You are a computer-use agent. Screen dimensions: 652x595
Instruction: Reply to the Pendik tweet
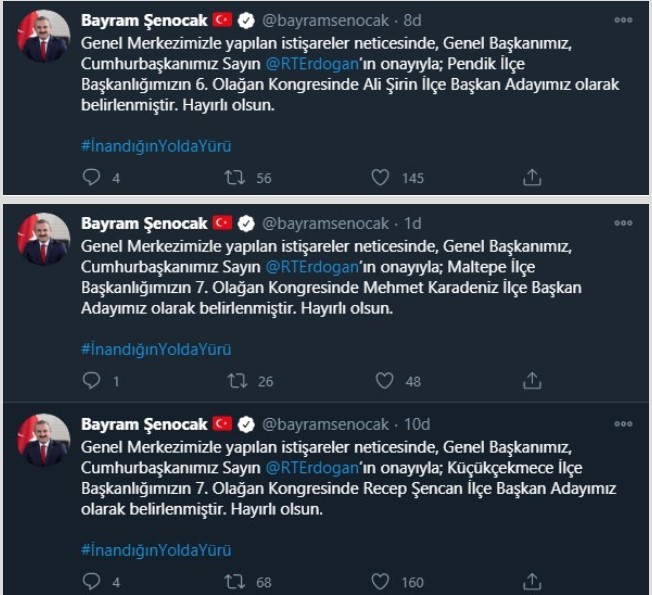coord(91,178)
